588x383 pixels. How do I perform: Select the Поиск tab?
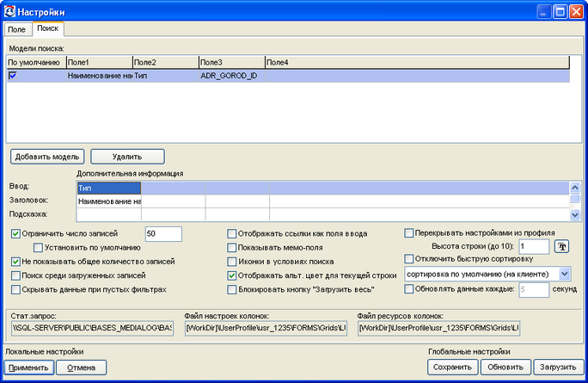(47, 28)
